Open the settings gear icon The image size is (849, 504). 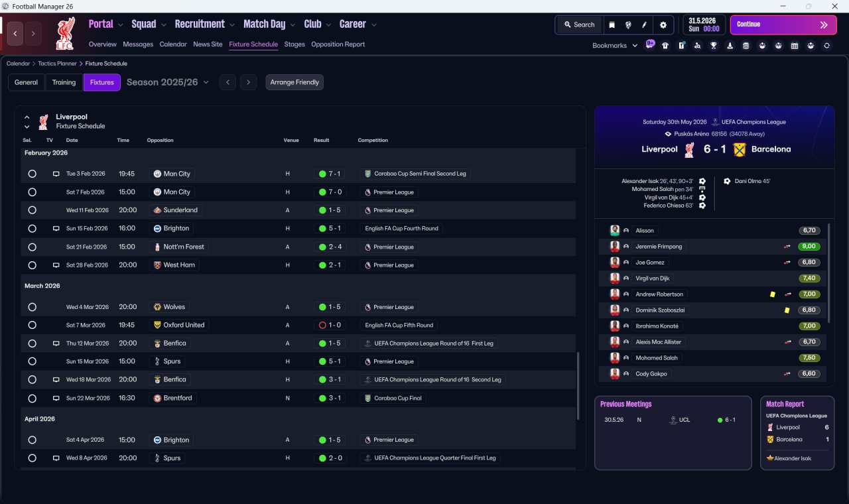(x=663, y=25)
